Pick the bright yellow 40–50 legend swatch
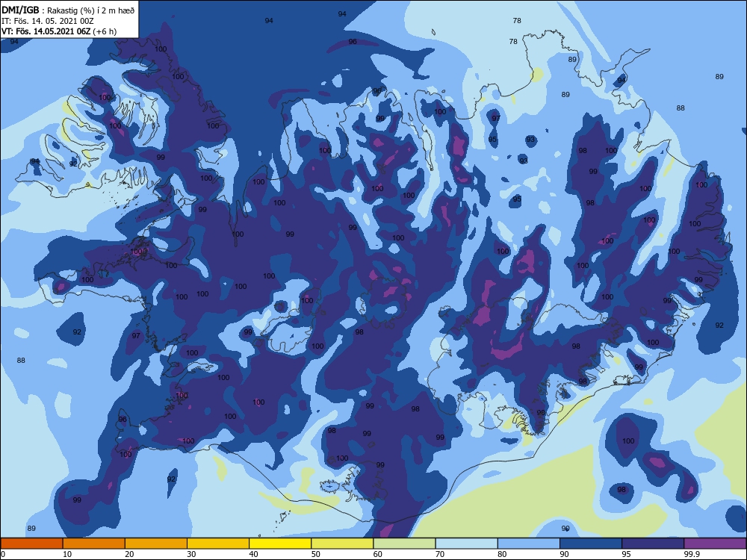 (x=280, y=544)
